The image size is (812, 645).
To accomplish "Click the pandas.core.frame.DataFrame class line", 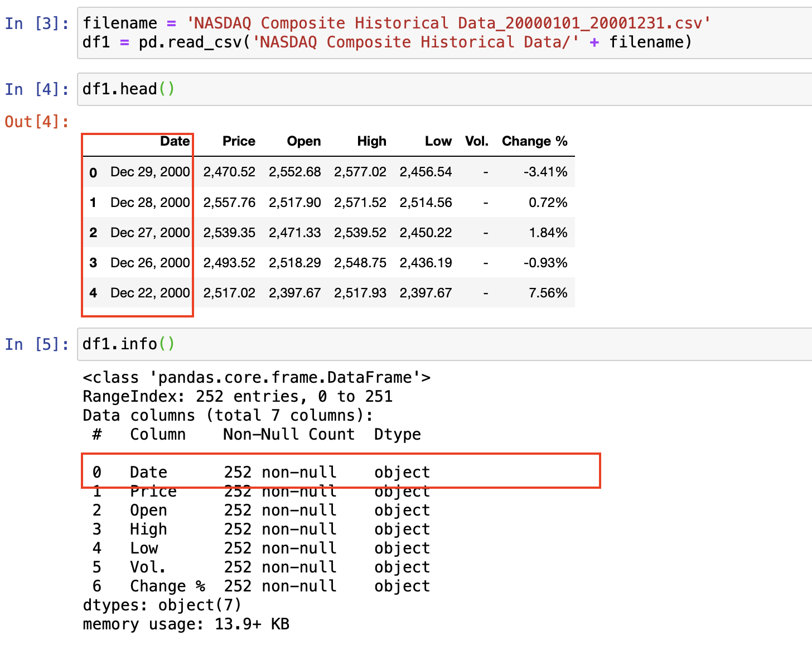I will pos(257,378).
